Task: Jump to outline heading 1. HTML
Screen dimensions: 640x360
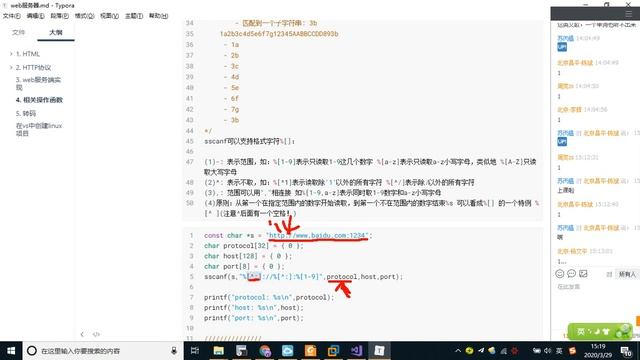Action: (x=28, y=54)
